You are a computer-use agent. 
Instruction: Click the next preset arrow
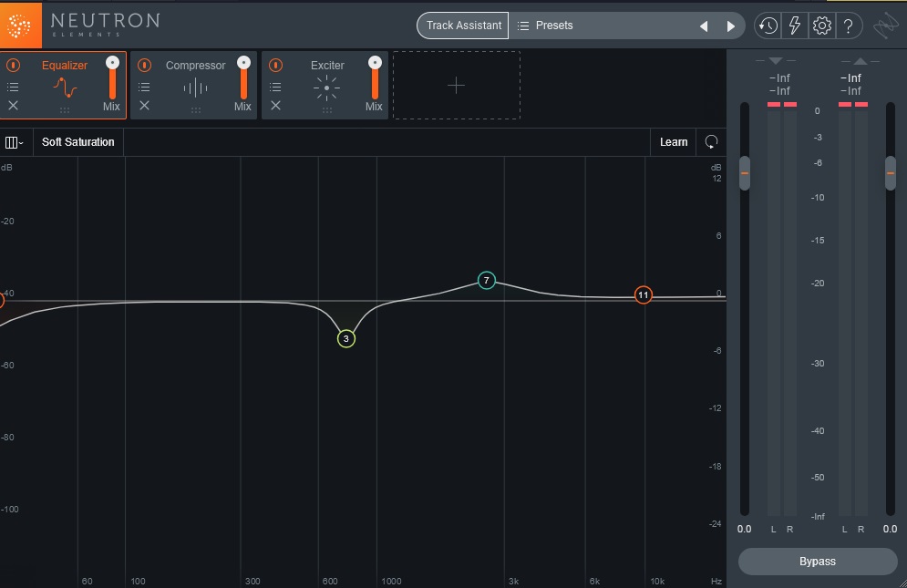coord(730,26)
